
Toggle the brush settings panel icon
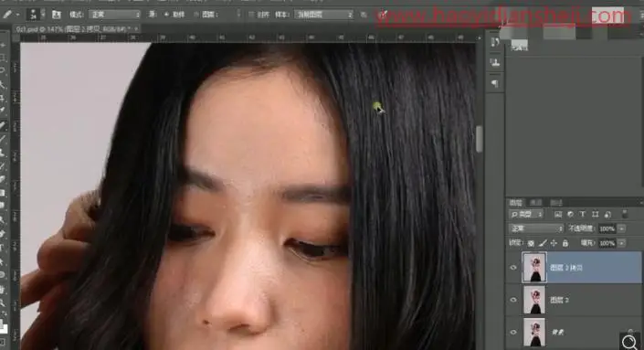(57, 15)
